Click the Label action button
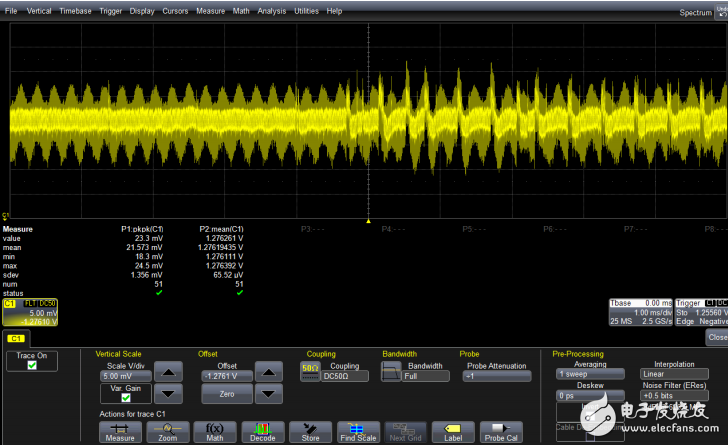 tap(453, 432)
